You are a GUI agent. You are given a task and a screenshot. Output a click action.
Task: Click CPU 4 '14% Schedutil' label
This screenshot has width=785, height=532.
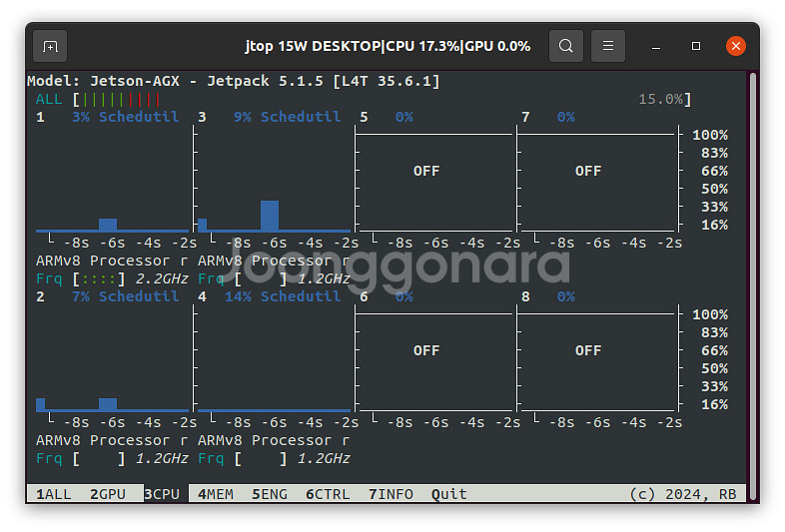tap(283, 296)
